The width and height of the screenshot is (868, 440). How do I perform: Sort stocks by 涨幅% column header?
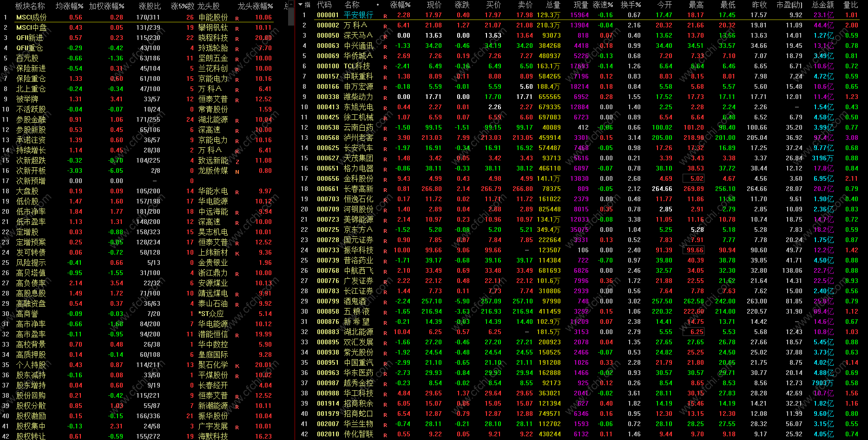pyautogui.click(x=400, y=5)
